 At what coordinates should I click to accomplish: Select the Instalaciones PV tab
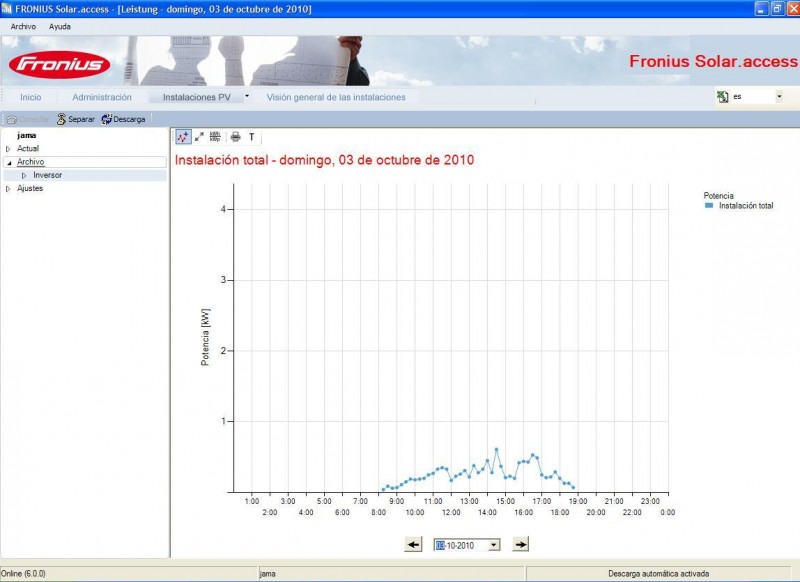tap(196, 97)
